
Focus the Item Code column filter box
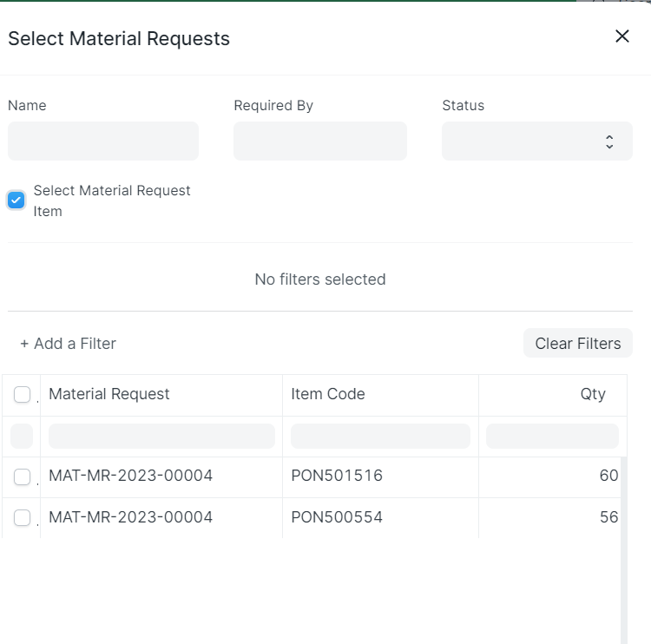[380, 436]
